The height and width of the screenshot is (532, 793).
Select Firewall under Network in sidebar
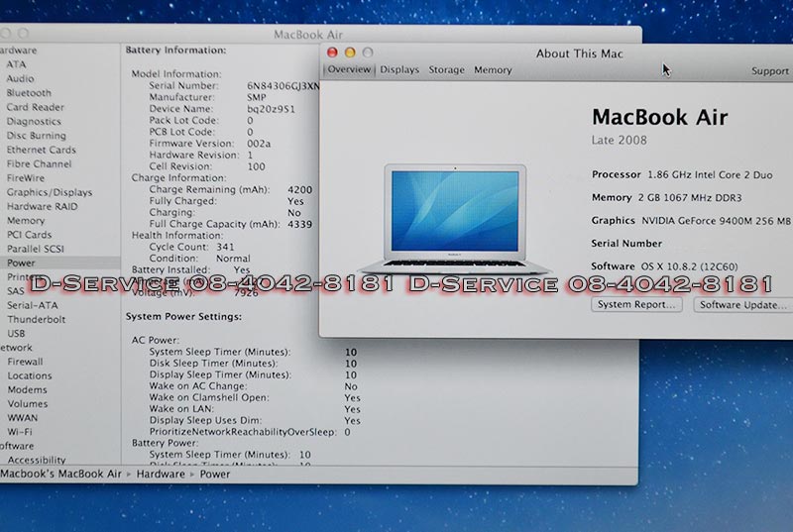pos(26,362)
